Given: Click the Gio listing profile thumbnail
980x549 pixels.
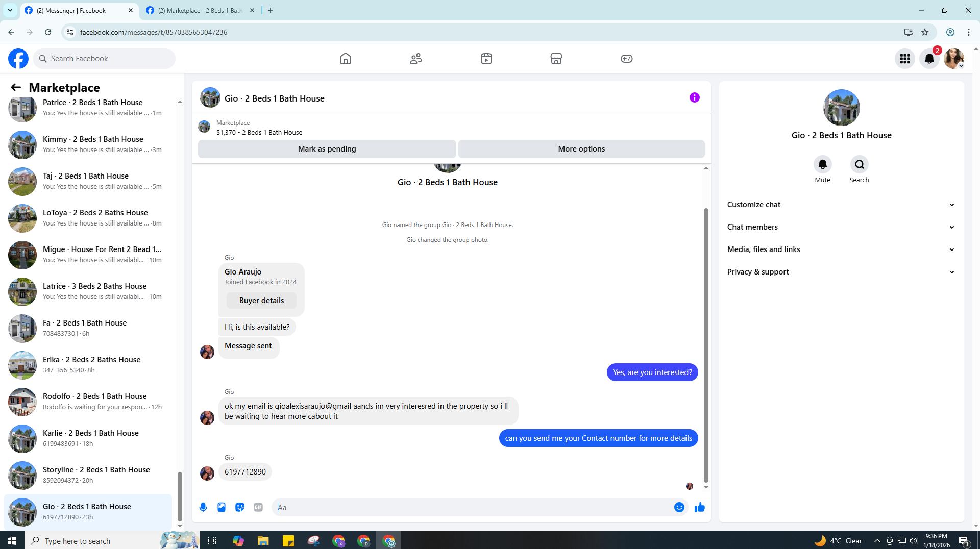Looking at the screenshot, I should click(842, 108).
